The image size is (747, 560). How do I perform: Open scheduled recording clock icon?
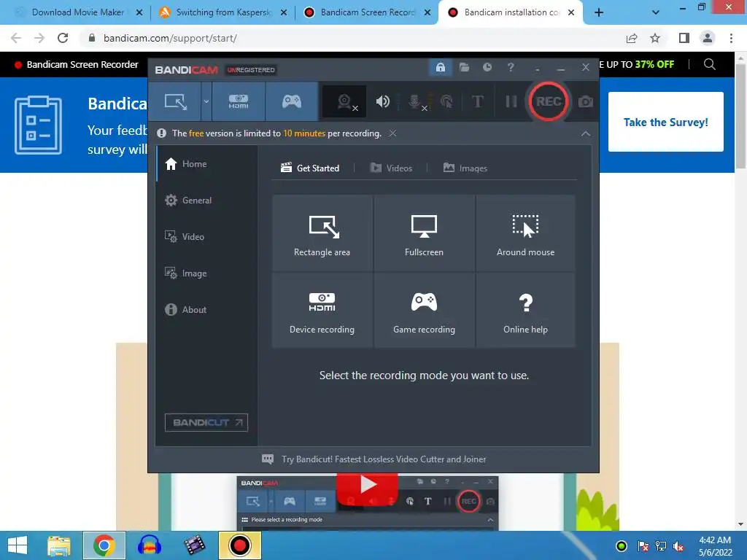pos(487,67)
